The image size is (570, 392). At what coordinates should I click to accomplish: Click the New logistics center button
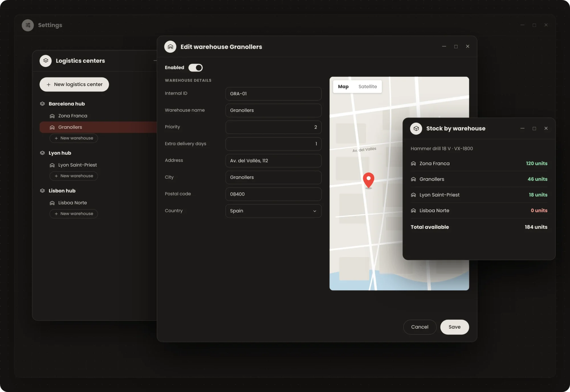[x=74, y=84]
